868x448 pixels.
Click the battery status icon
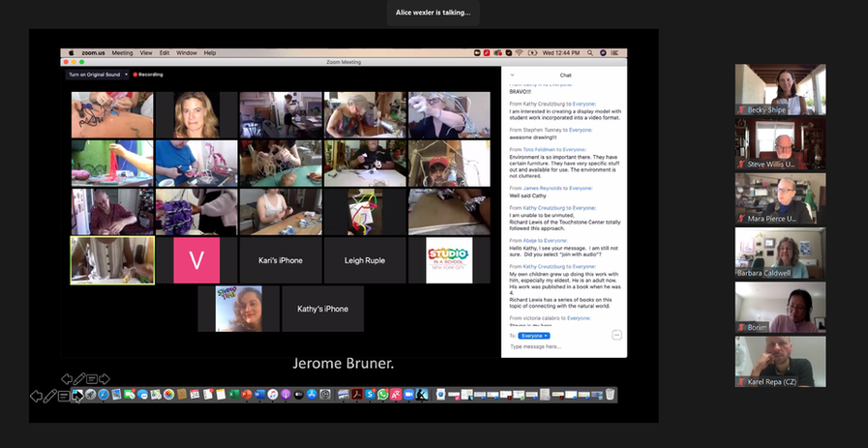click(x=532, y=52)
